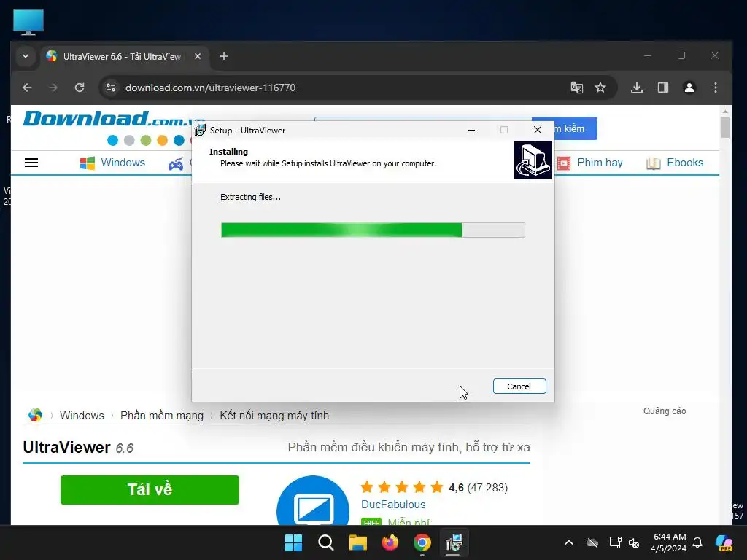Viewport: 747px width, 560px height.
Task: Click the setup icon in dialog title bar
Action: pos(200,130)
